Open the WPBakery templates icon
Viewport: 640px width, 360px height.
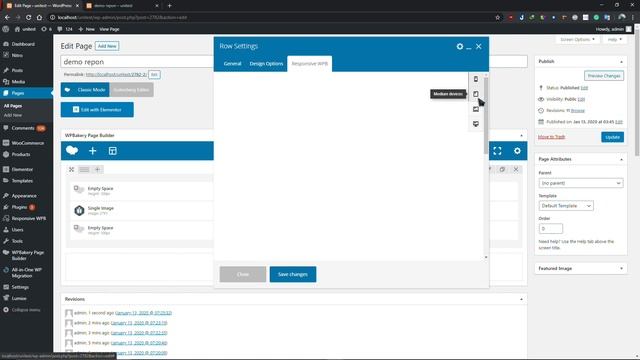(113, 151)
